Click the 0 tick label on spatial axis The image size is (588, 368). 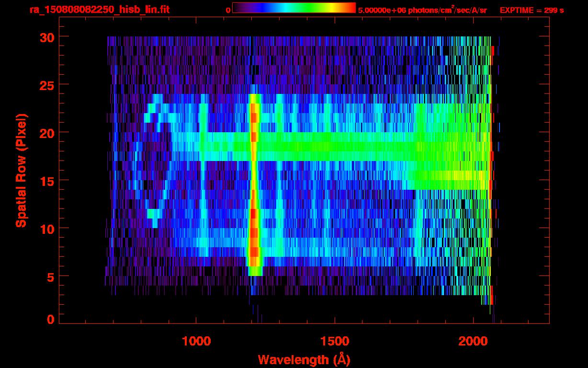(x=50, y=320)
